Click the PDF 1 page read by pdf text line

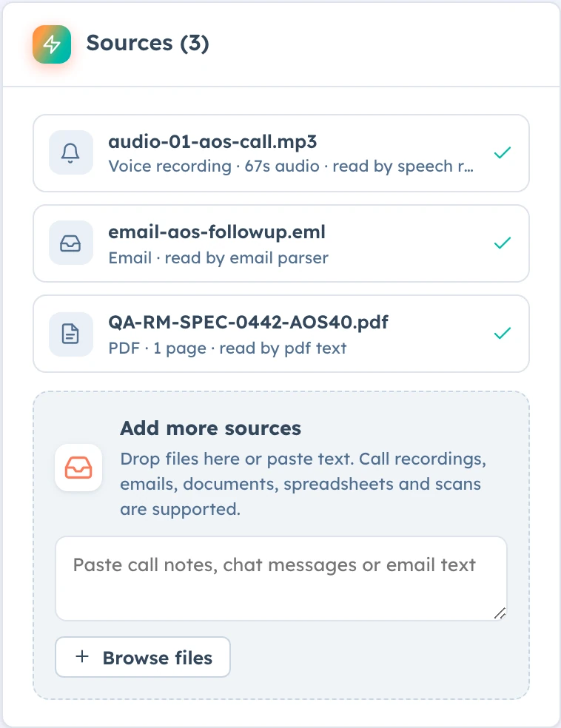tap(227, 348)
